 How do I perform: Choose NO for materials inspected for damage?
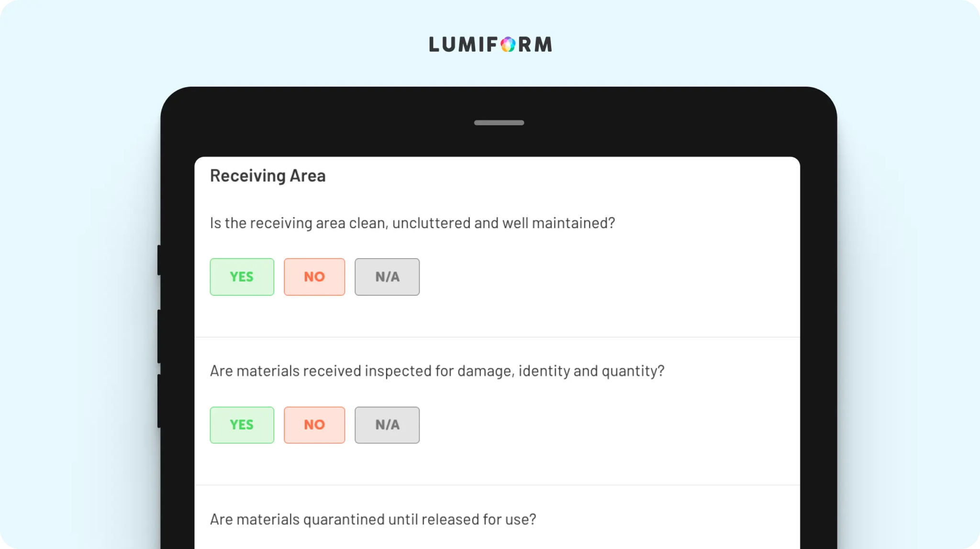(x=314, y=425)
